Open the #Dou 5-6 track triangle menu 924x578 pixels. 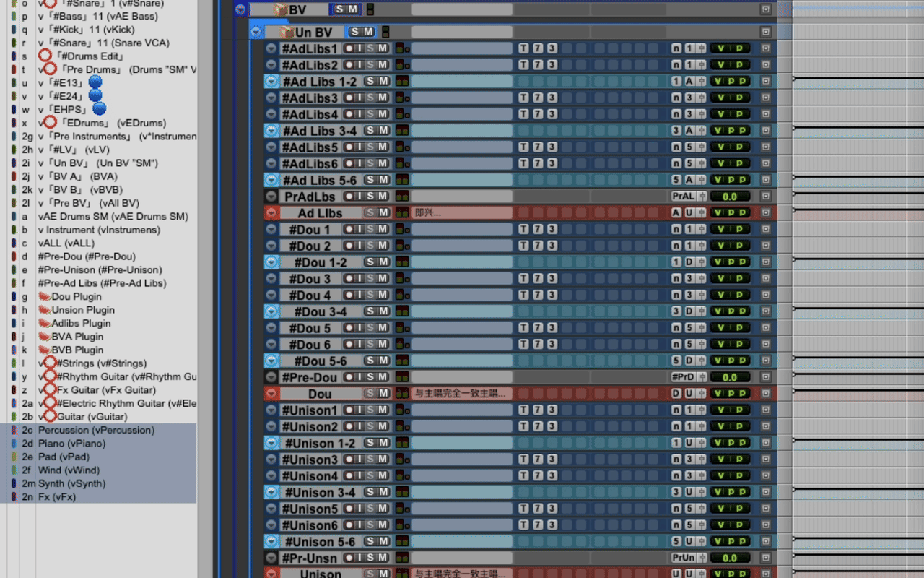tap(271, 361)
